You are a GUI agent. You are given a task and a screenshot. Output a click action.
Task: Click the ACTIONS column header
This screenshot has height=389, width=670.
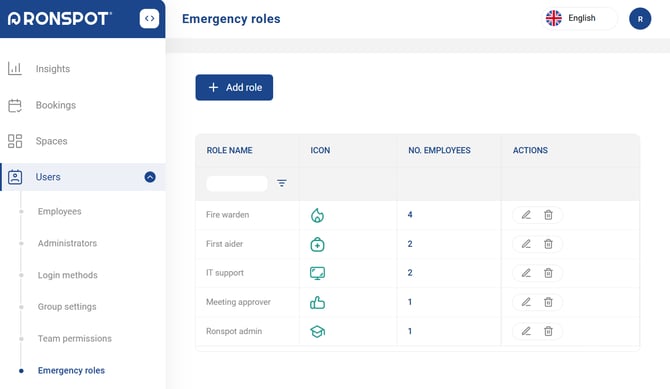pyautogui.click(x=530, y=150)
